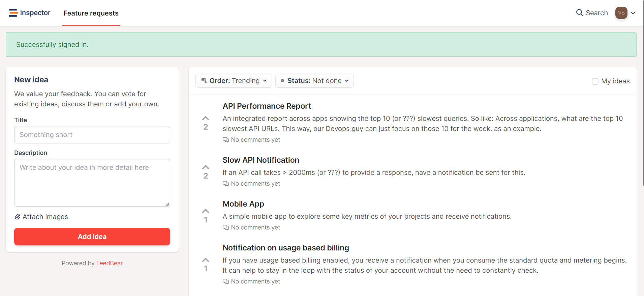Image resolution: width=644 pixels, height=296 pixels.
Task: Click the Title input field
Action: point(92,134)
